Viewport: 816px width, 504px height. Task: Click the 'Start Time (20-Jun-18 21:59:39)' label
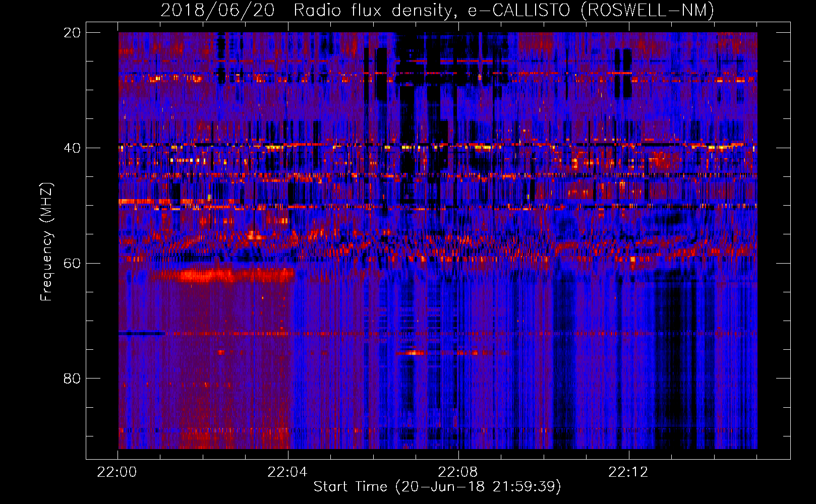click(437, 487)
